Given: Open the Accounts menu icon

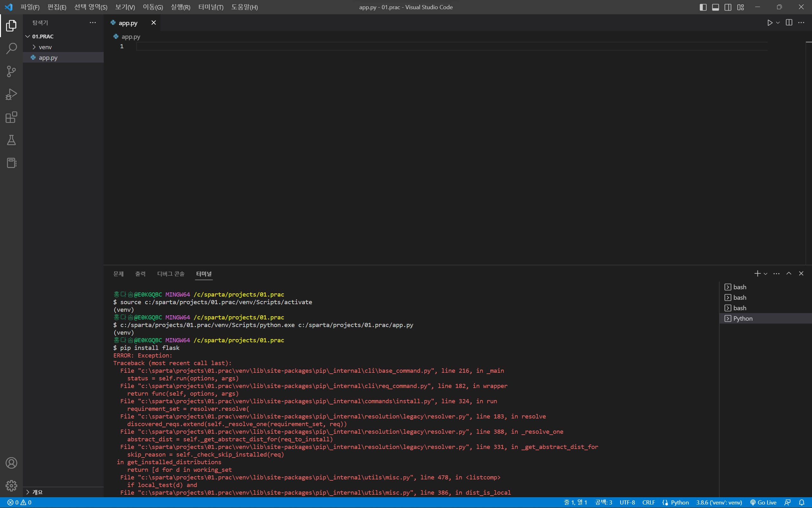Looking at the screenshot, I should pyautogui.click(x=11, y=463).
